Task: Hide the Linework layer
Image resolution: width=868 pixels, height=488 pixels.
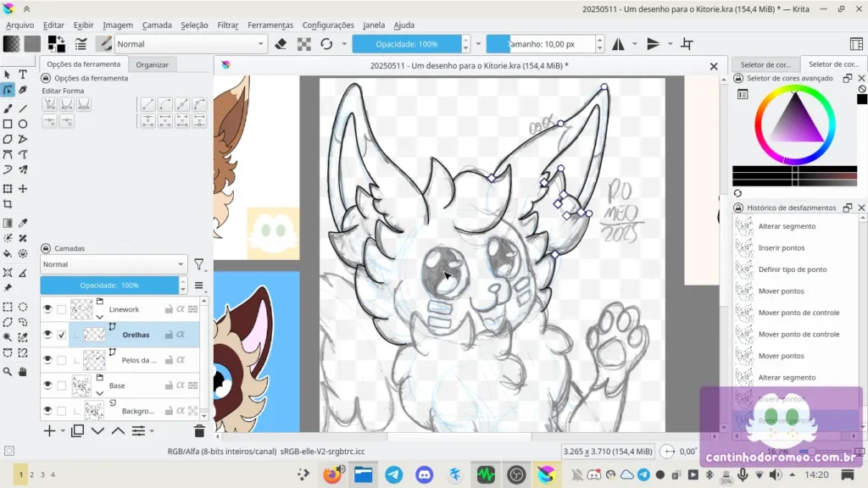Action: coord(47,309)
